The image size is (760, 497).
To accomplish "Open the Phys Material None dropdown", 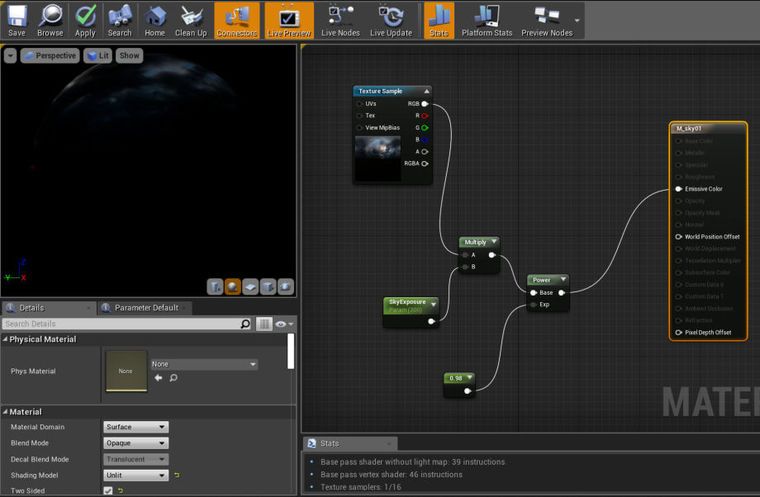I will coord(204,364).
